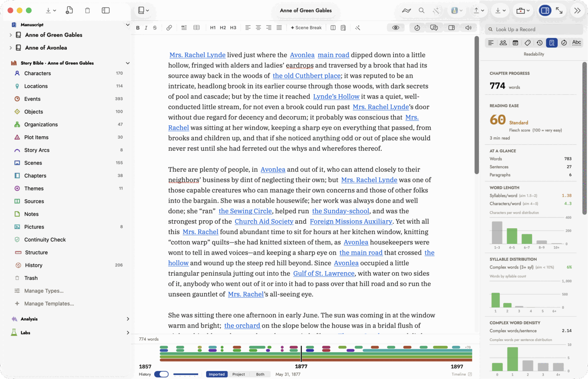Open the Timeline link at bottom right
The image size is (588, 379).
[462, 374]
